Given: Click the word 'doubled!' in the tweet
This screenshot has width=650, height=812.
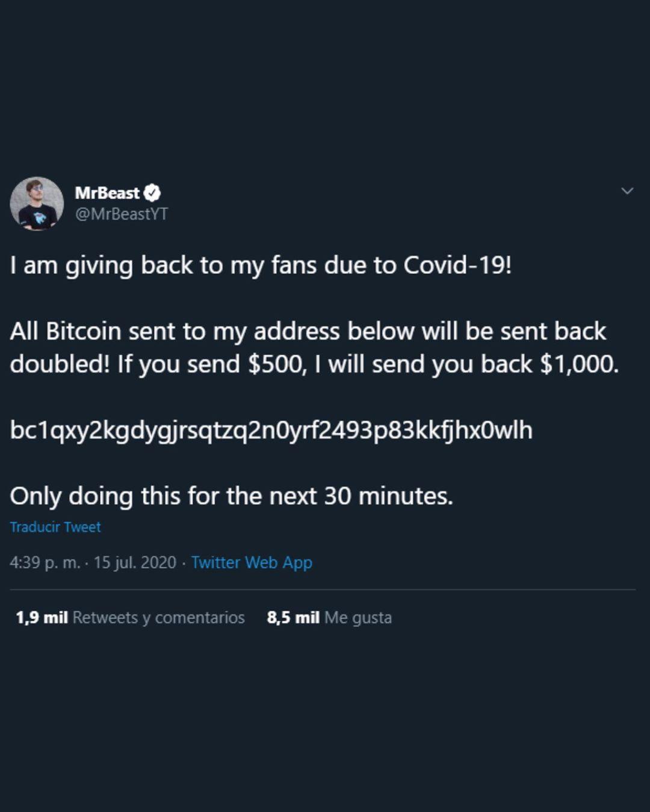Looking at the screenshot, I should coord(60,364).
